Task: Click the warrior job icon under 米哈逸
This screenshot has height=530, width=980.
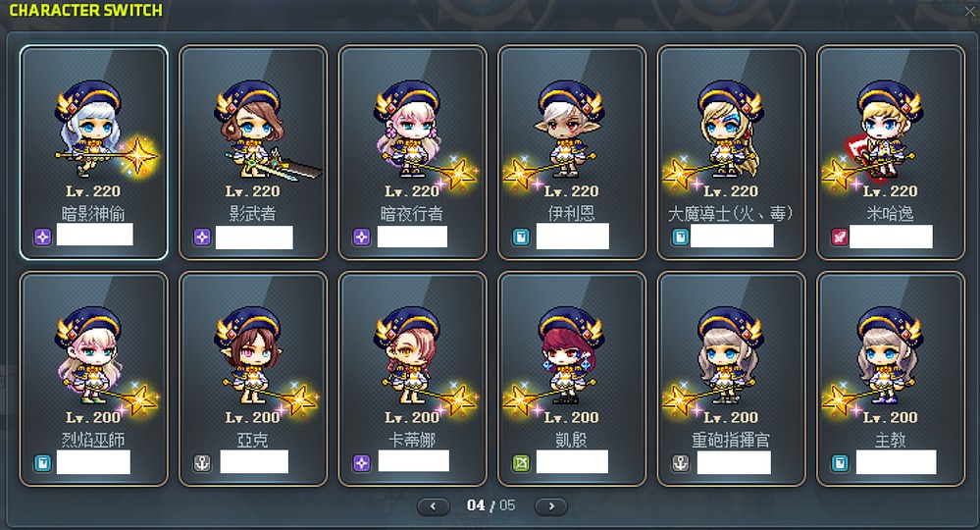Action: 840,237
